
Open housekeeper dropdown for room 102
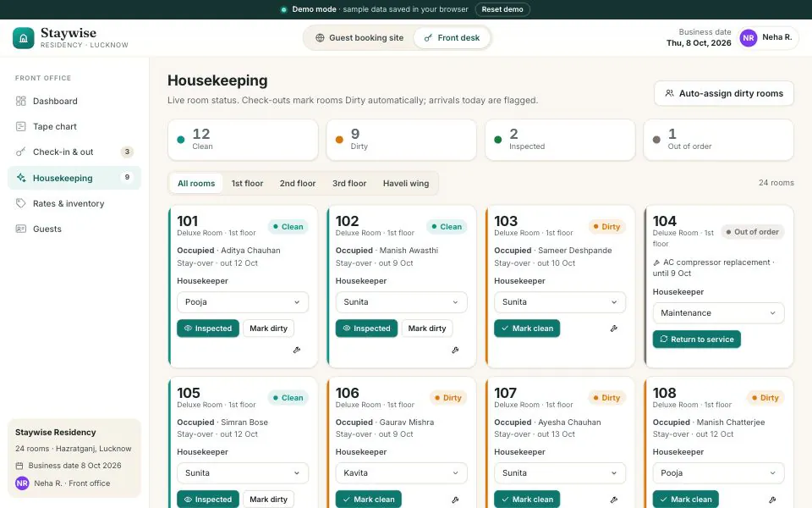point(401,302)
